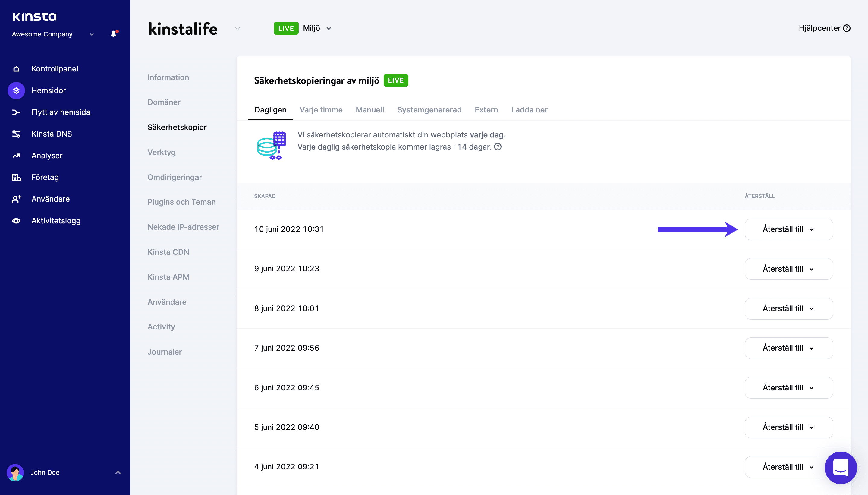
Task: Open Hemsidor in sidebar
Action: point(49,90)
